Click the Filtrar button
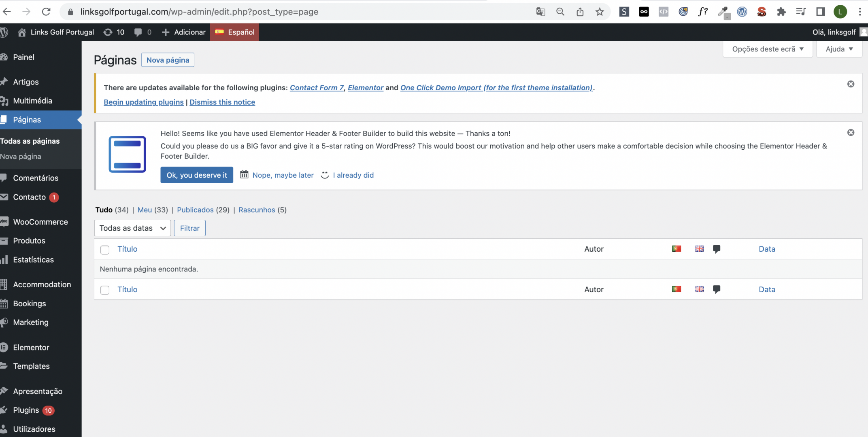 (x=189, y=228)
